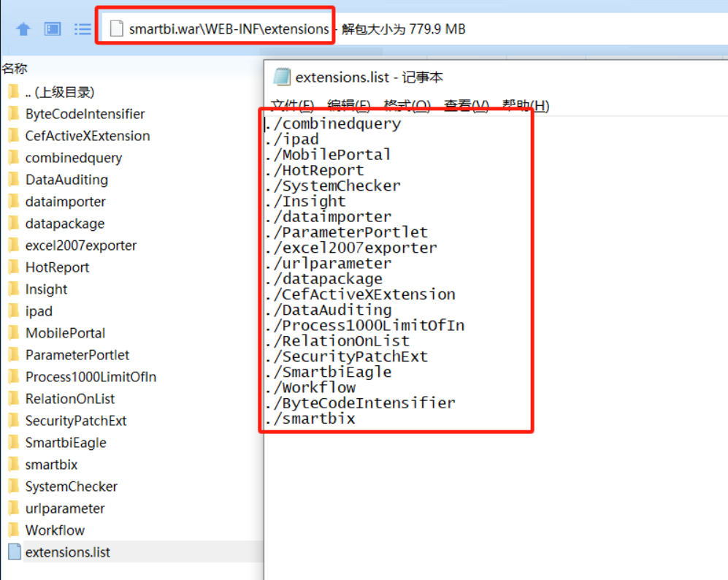The width and height of the screenshot is (728, 580).
Task: Click the smartbix folder icon
Action: pos(14,464)
